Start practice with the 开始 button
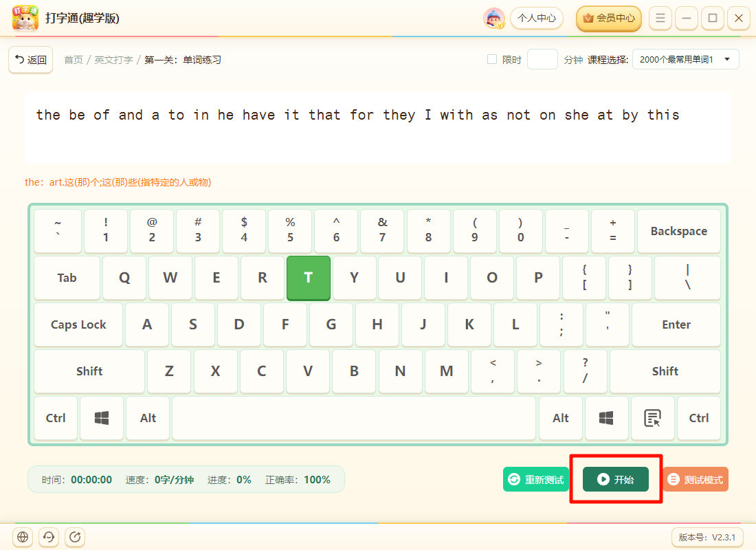 click(x=616, y=479)
